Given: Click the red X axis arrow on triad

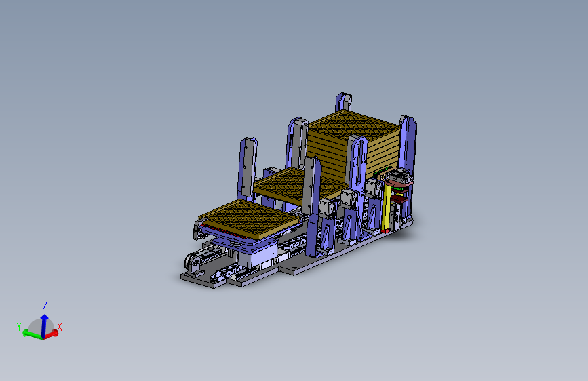Looking at the screenshot, I should (52, 334).
